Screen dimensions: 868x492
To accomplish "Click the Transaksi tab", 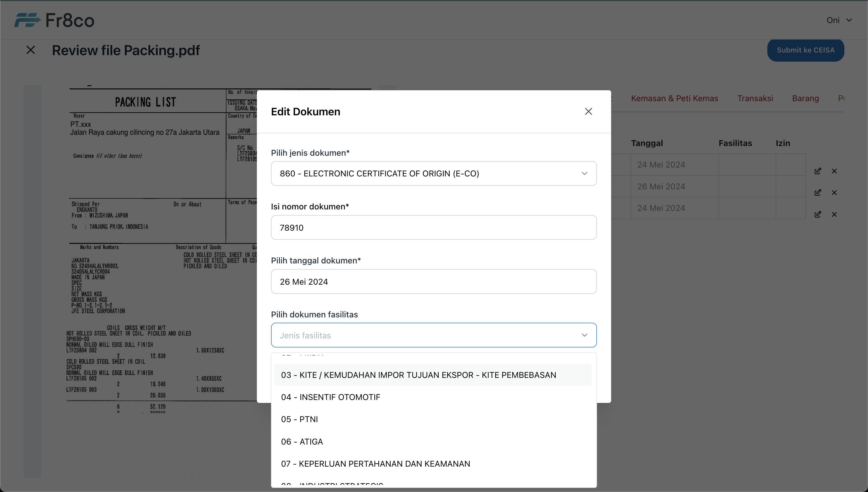I will 755,98.
